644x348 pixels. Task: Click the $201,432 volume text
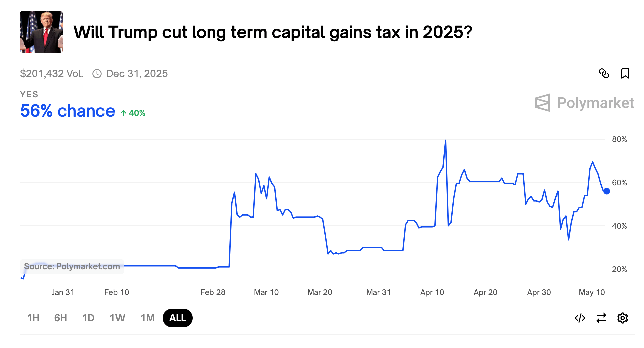pos(51,74)
